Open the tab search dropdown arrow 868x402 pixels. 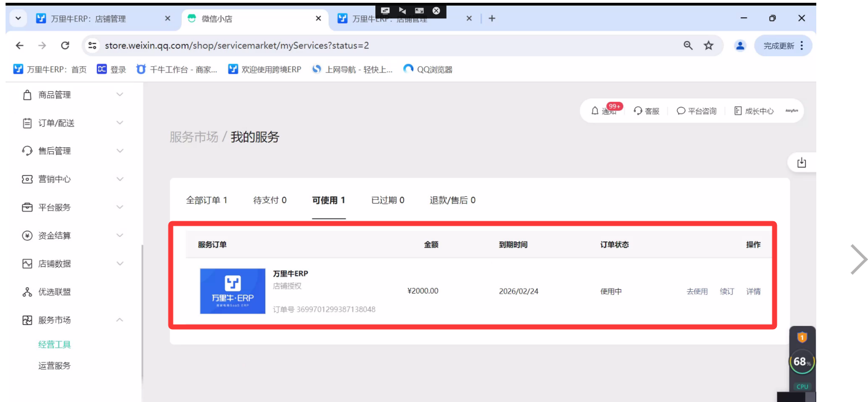(18, 18)
